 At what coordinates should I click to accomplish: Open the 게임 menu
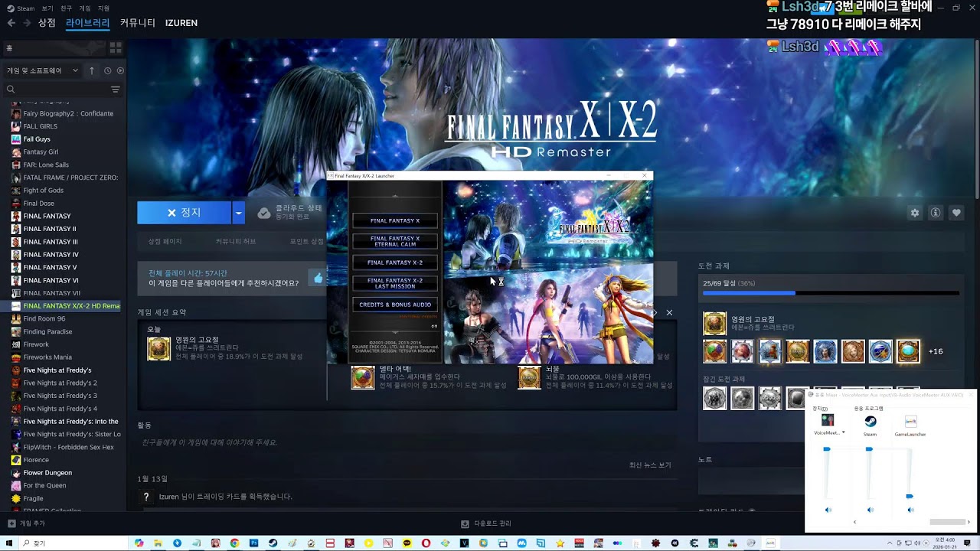[x=85, y=8]
